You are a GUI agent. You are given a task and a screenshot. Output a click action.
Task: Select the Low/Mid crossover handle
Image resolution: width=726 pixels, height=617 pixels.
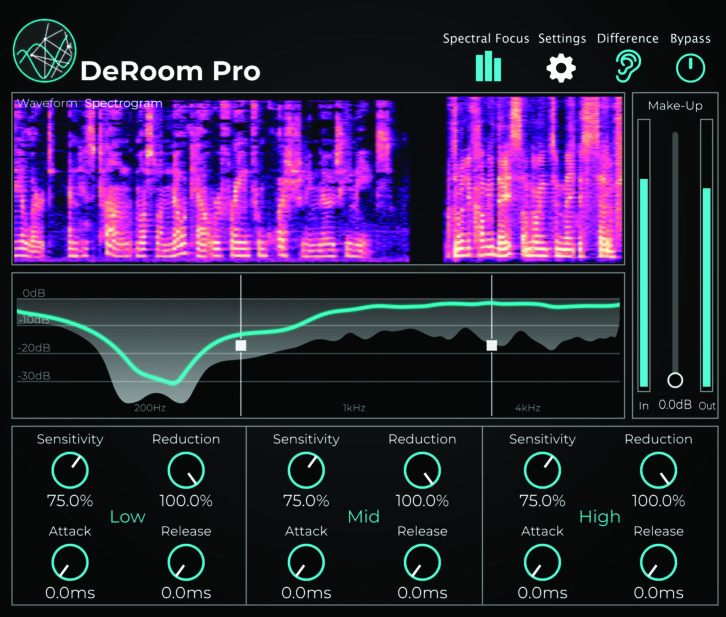click(241, 345)
